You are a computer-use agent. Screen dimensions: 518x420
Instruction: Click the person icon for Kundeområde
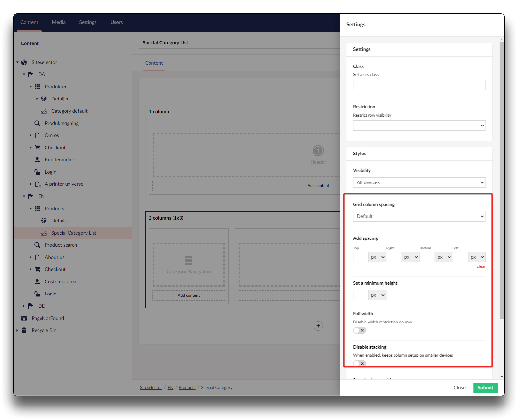[37, 160]
